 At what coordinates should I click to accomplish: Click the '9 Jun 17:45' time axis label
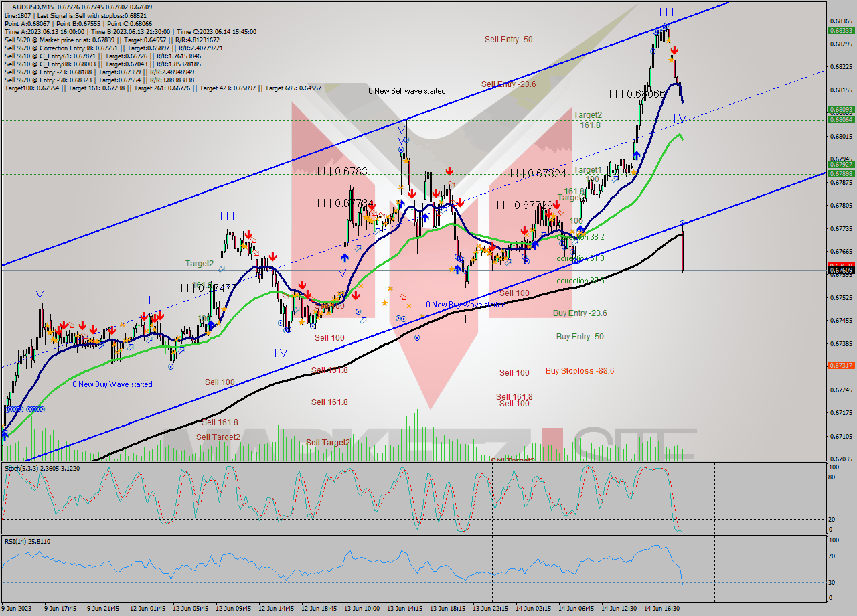click(60, 609)
